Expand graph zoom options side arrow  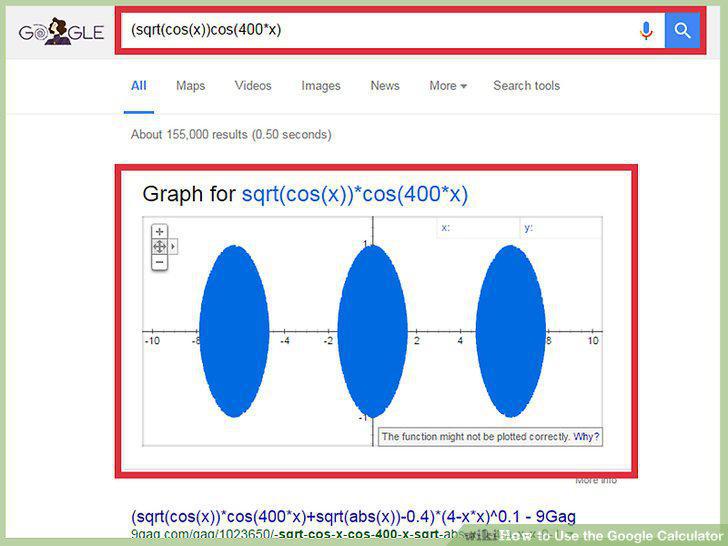tap(173, 247)
